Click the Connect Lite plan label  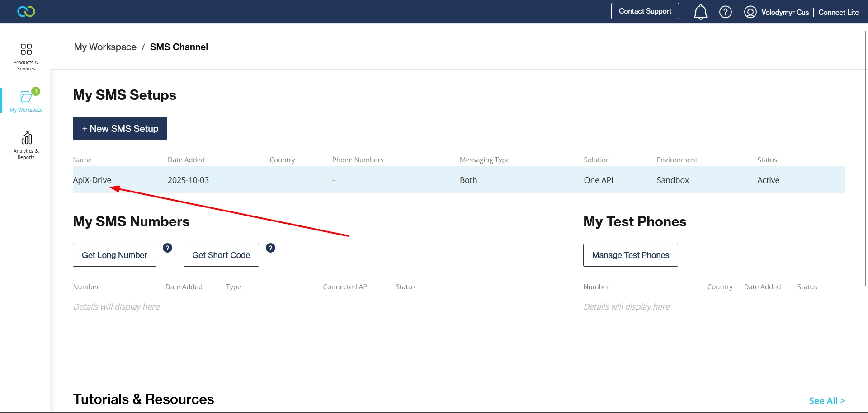(x=838, y=12)
